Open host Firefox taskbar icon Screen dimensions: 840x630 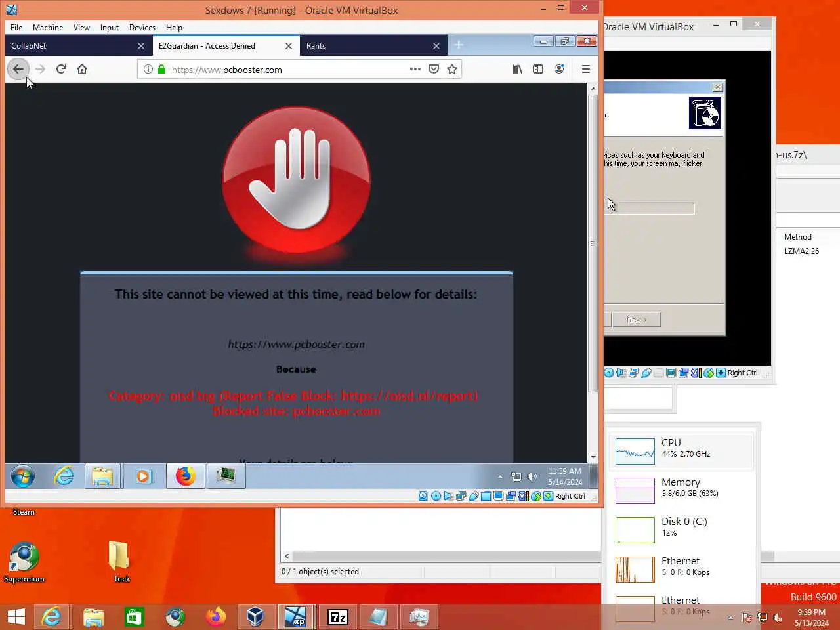point(215,617)
